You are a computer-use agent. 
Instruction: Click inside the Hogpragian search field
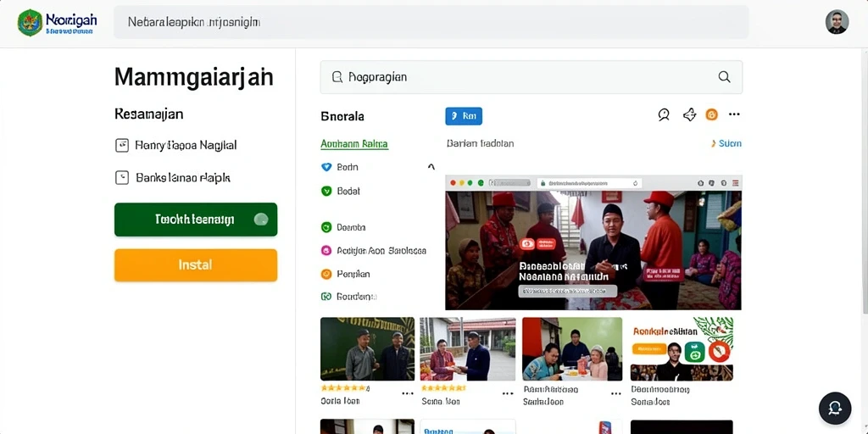531,77
